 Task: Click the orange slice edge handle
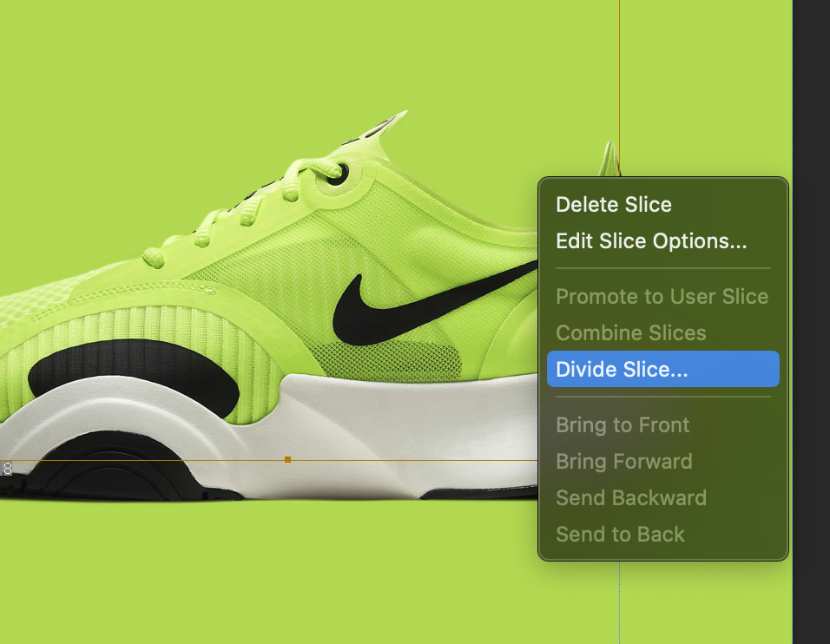tap(288, 459)
